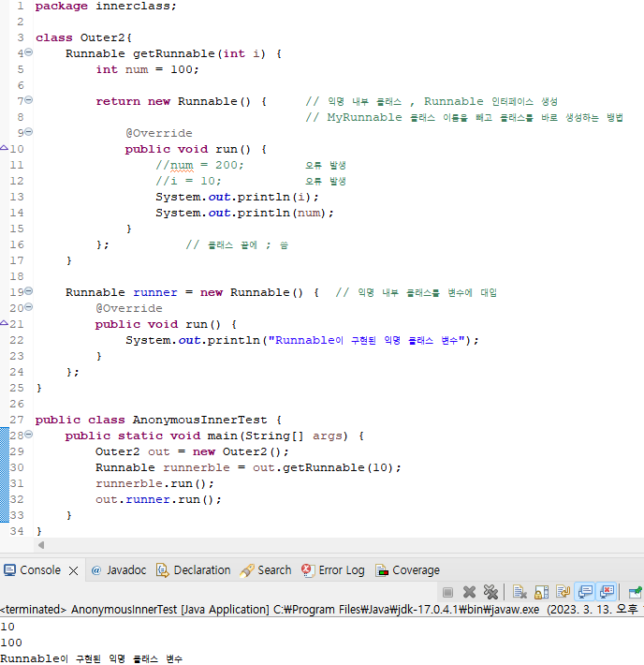Click the Error Log red X icon
Viewport: 644px width, 665px height.
[308, 570]
